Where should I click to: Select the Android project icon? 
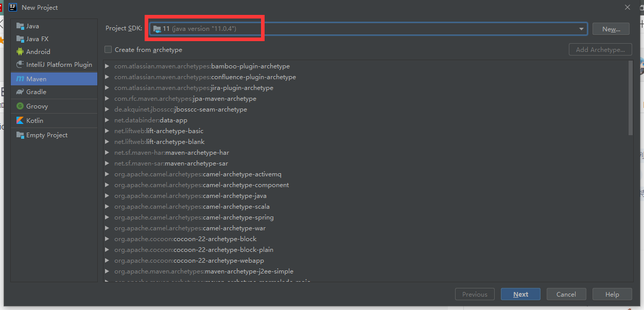21,51
